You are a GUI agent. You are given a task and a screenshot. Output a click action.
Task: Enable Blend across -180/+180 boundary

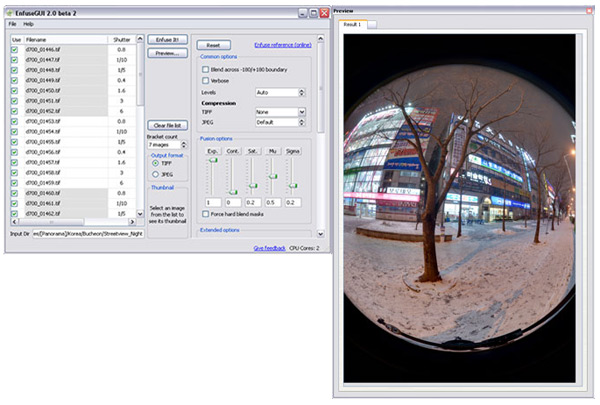(205, 69)
